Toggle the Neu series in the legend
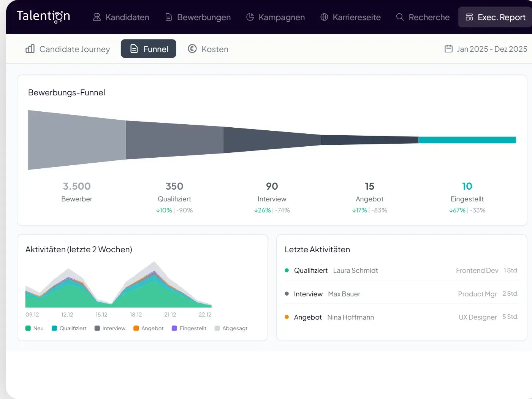This screenshot has height=399, width=532. 35,328
